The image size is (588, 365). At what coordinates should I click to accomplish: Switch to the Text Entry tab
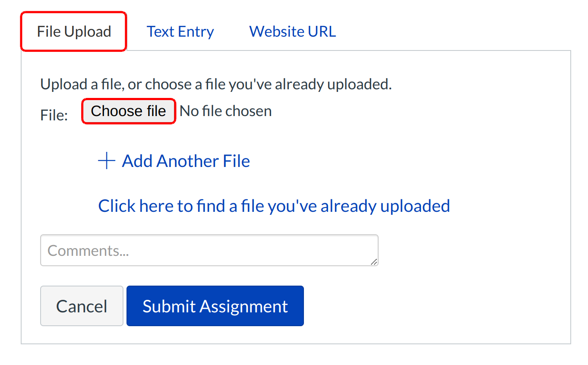point(180,32)
